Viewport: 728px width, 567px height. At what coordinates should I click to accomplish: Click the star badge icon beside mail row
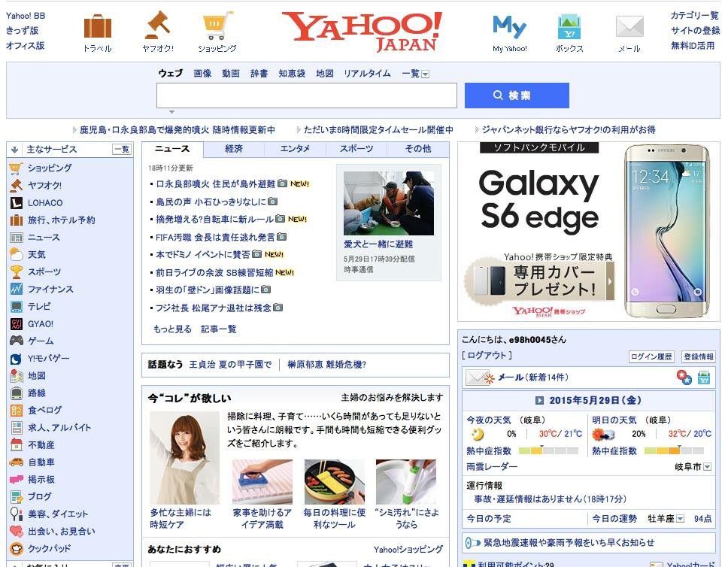click(x=684, y=377)
